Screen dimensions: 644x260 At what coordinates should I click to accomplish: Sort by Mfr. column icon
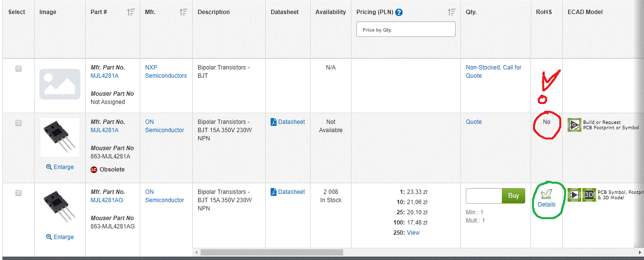(184, 12)
